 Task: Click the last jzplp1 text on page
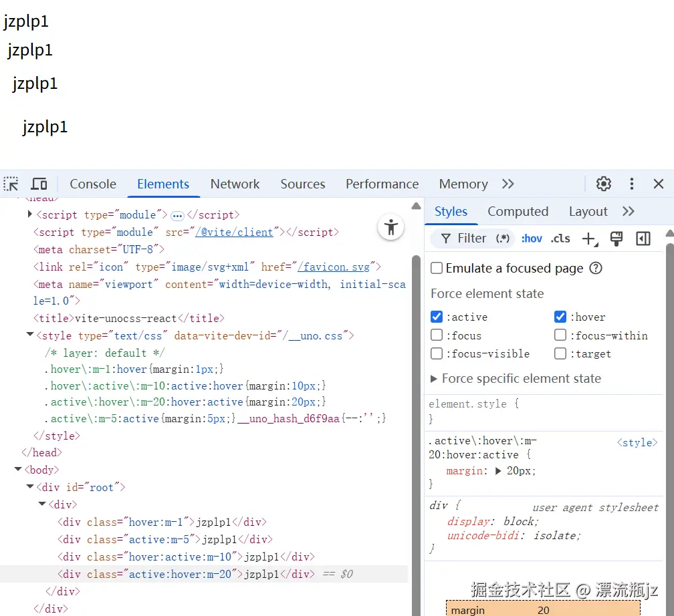point(45,127)
